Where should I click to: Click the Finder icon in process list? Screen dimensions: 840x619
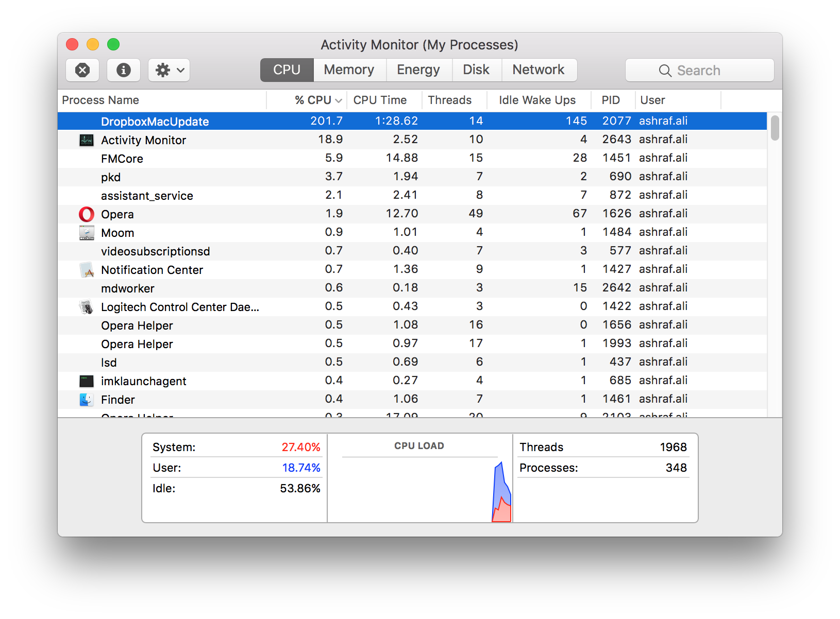point(87,400)
